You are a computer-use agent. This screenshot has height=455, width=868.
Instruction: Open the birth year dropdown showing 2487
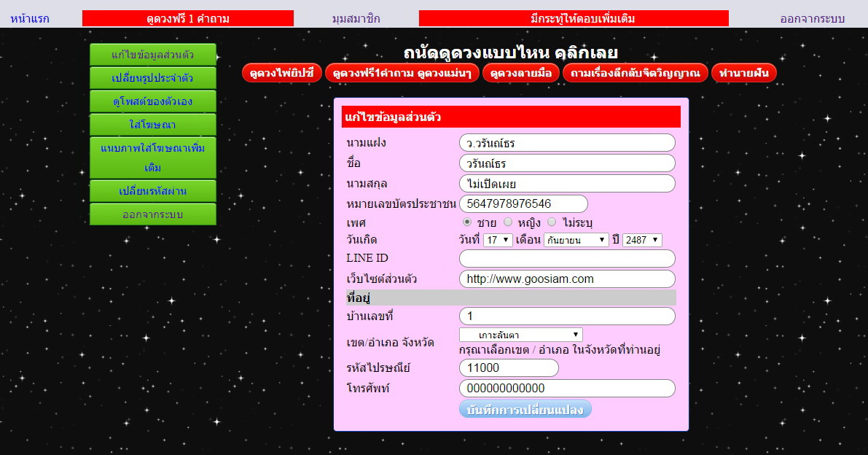pos(642,240)
